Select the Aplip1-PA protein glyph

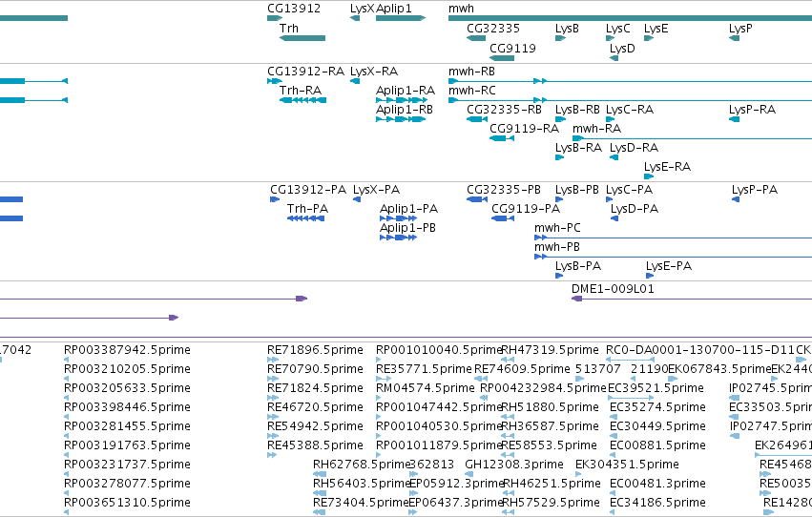398,218
